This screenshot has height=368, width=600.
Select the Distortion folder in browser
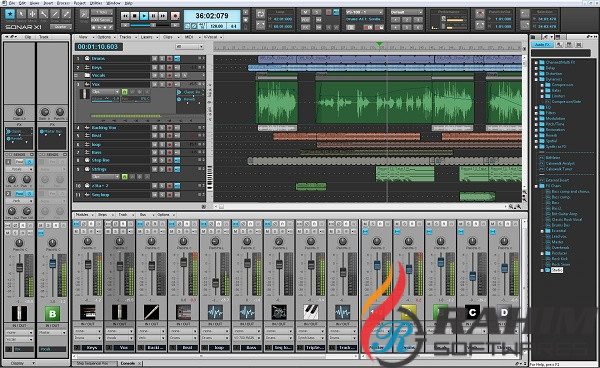coord(554,73)
